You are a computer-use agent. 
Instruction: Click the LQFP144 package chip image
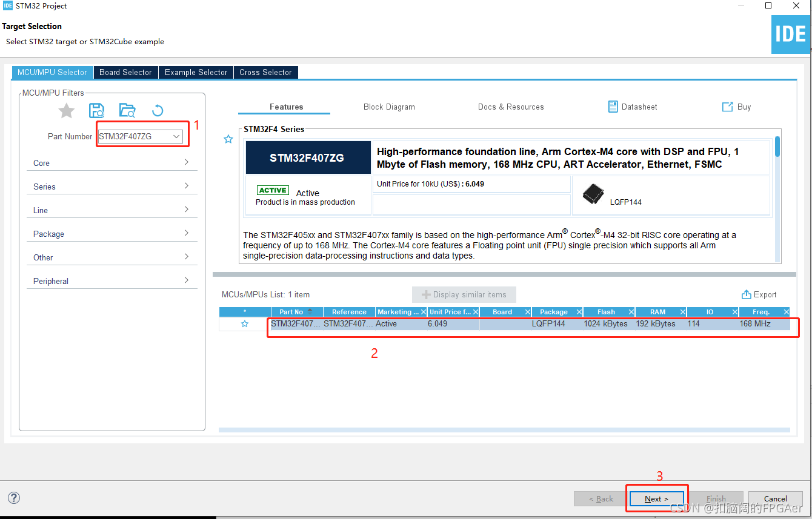pyautogui.click(x=593, y=194)
